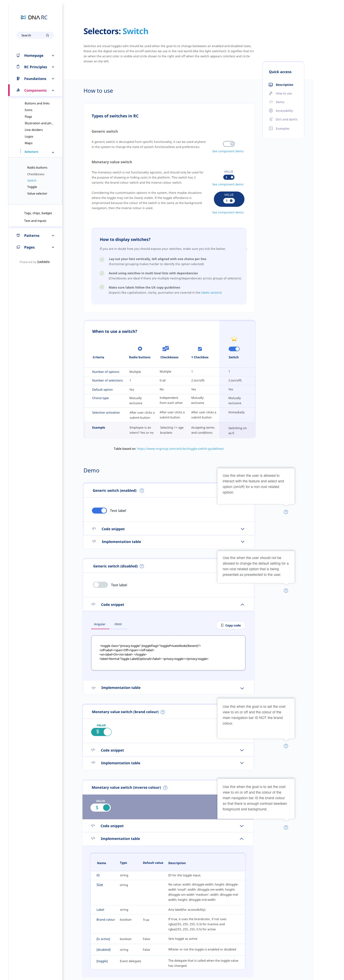The height and width of the screenshot is (980, 344).
Task: Click the gold star icon above Switch column
Action: [x=234, y=338]
